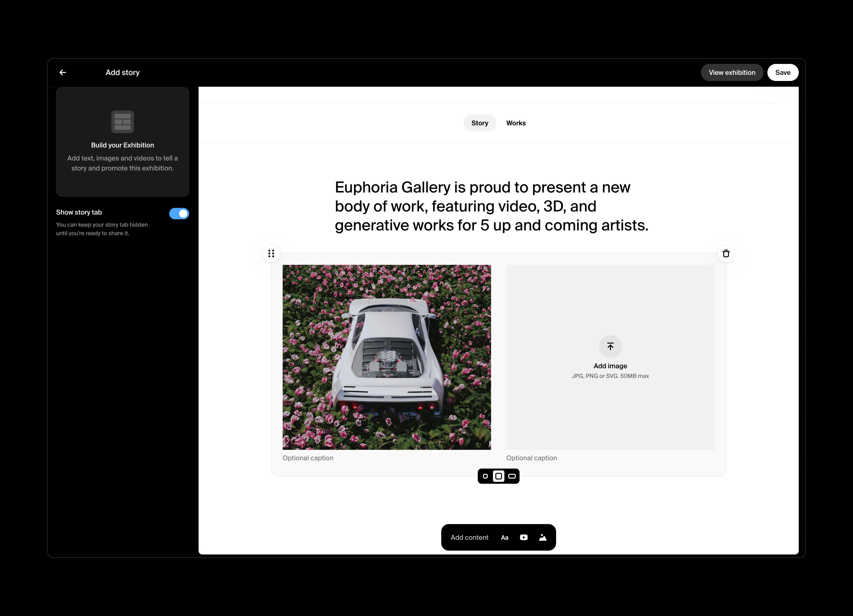This screenshot has height=616, width=853.
Task: Click the drag handle on the image block
Action: [271, 253]
